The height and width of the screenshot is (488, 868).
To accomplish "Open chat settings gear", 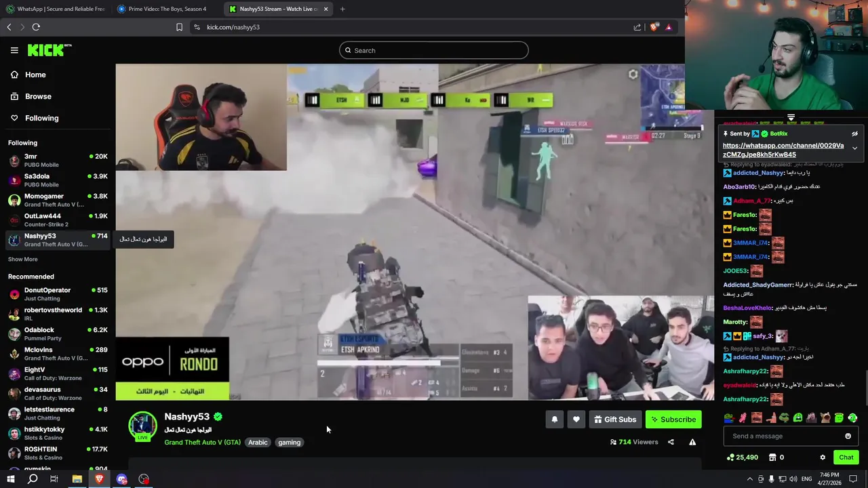I will pyautogui.click(x=823, y=457).
